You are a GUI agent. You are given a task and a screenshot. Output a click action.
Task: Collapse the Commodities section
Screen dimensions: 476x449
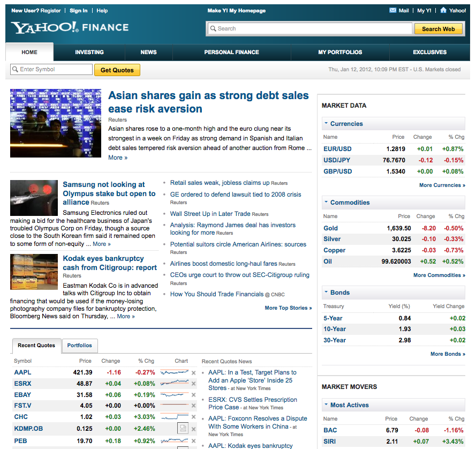coord(326,202)
